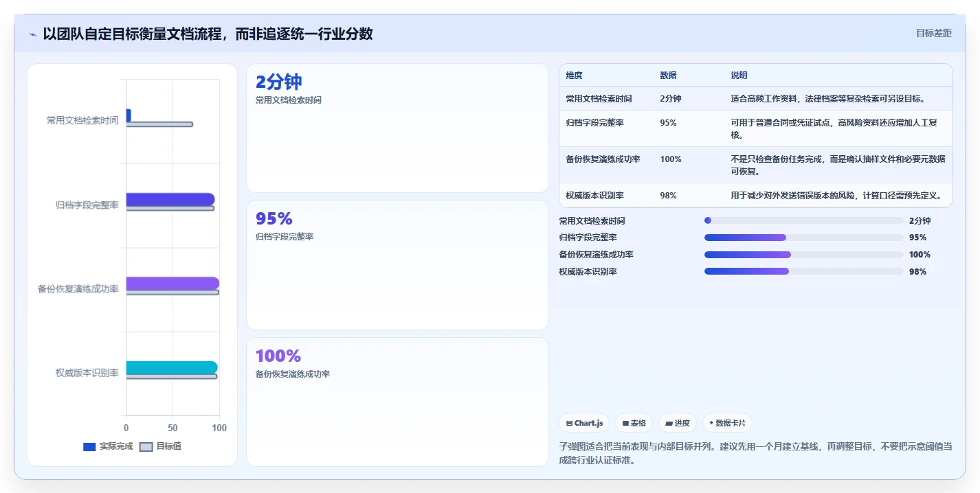Click the 95% value beside progress bar
Image resolution: width=980 pixels, height=493 pixels.
click(x=917, y=238)
